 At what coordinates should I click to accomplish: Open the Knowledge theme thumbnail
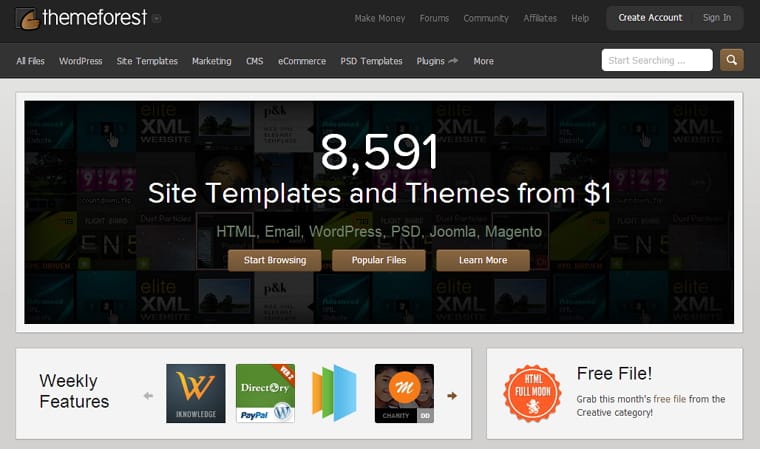tap(196, 393)
